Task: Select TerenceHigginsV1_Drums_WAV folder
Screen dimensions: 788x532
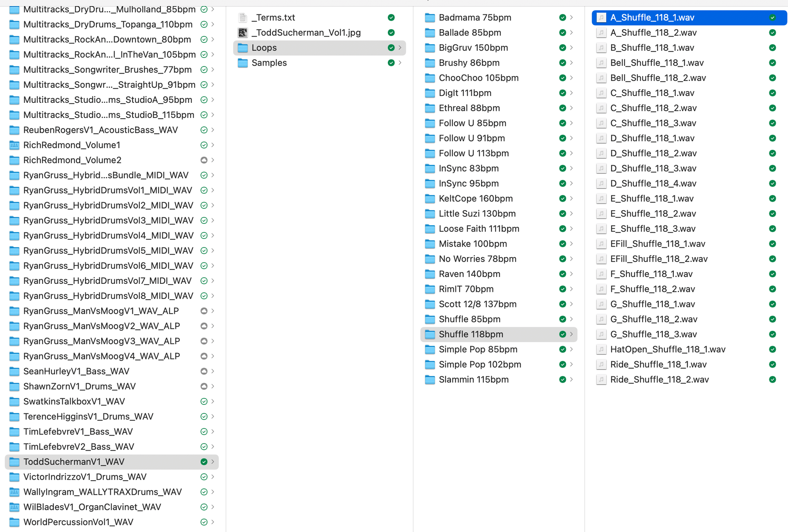Action: tap(112, 417)
